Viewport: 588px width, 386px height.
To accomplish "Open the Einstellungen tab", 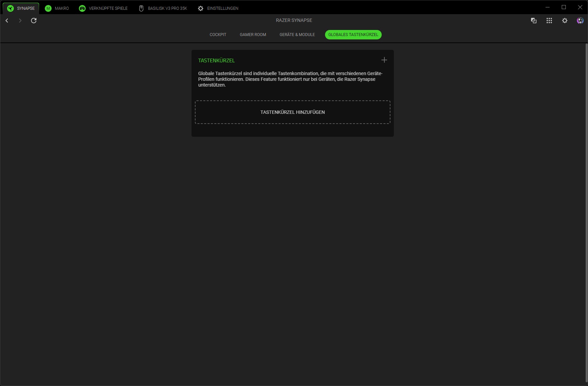I will (x=218, y=8).
